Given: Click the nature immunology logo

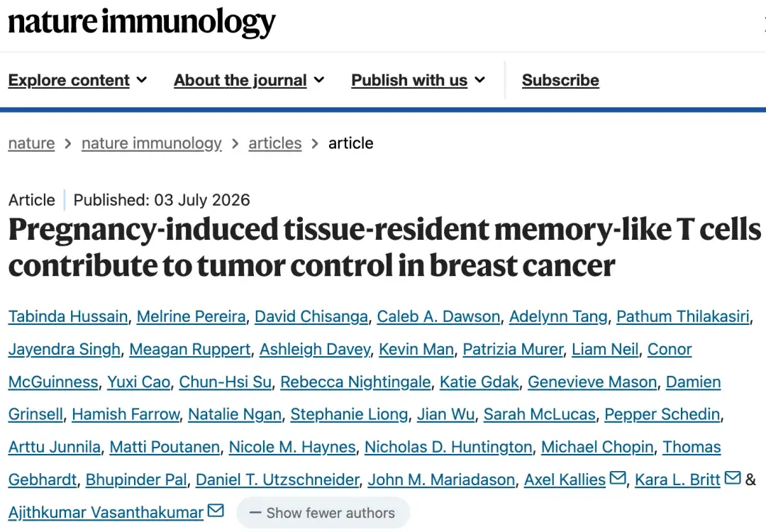Looking at the screenshot, I should point(142,23).
